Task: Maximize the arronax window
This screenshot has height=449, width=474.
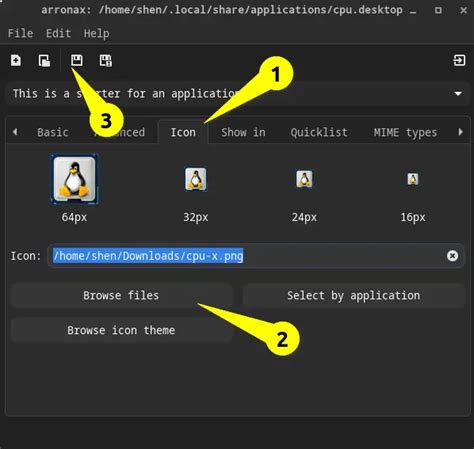Action: [438, 10]
